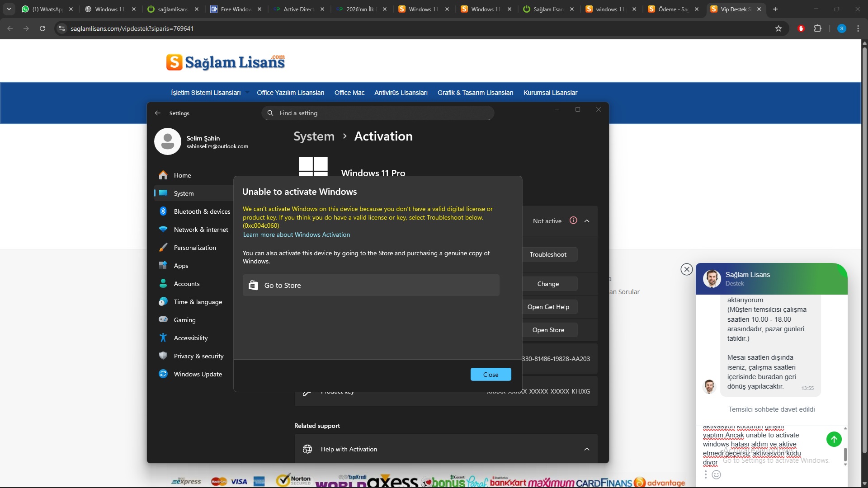Open Personalization settings
The width and height of the screenshot is (868, 488).
point(194,248)
